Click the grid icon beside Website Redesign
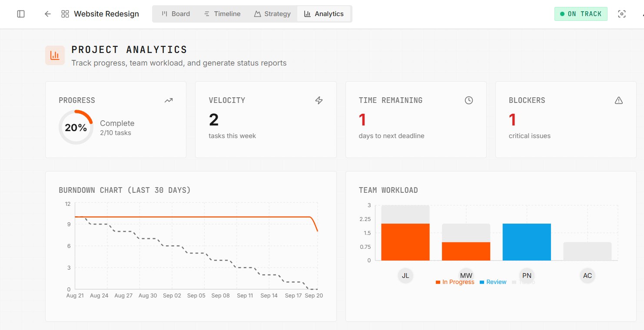The width and height of the screenshot is (644, 330). click(65, 14)
